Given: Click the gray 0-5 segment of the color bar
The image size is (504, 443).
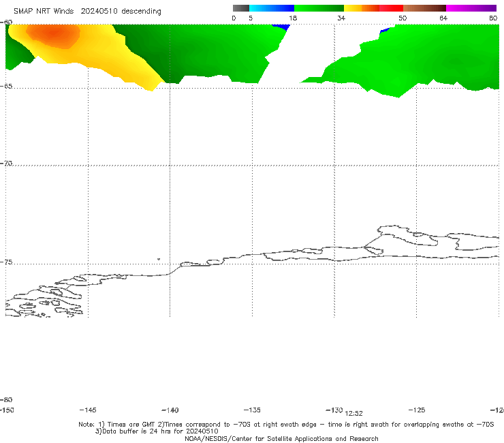Looking at the screenshot, I should 240,8.
